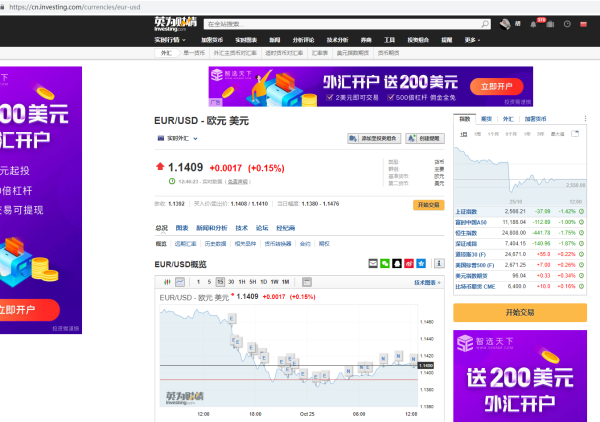Select the 5H chart interval

253,282
